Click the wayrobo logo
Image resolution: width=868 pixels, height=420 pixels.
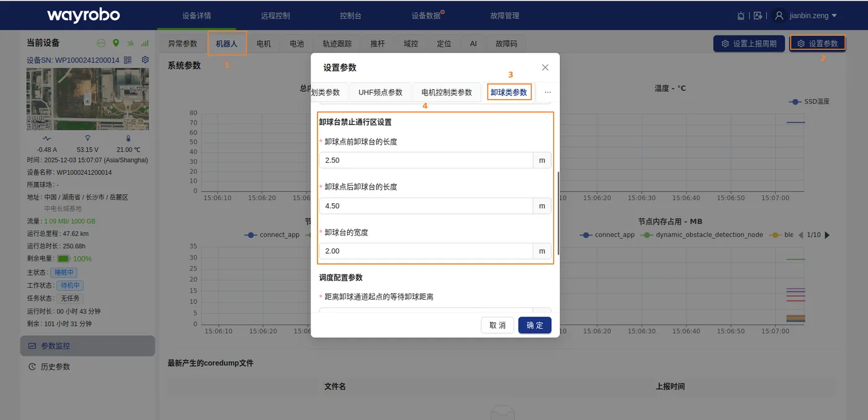pyautogui.click(x=83, y=15)
